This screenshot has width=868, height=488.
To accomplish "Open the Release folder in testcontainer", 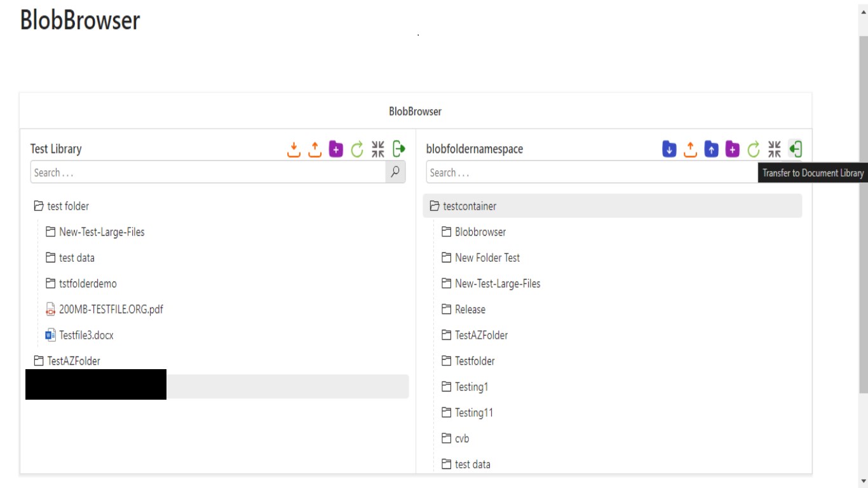I will tap(470, 309).
